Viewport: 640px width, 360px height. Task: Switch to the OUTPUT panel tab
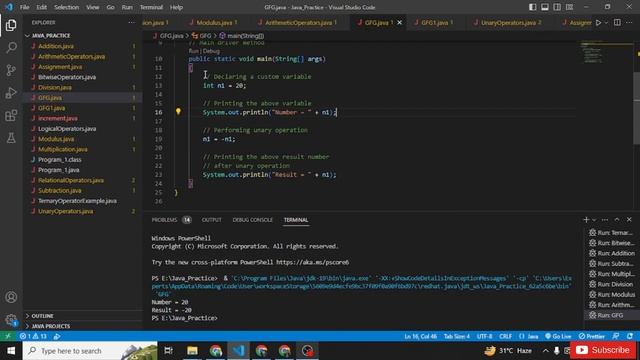click(211, 220)
